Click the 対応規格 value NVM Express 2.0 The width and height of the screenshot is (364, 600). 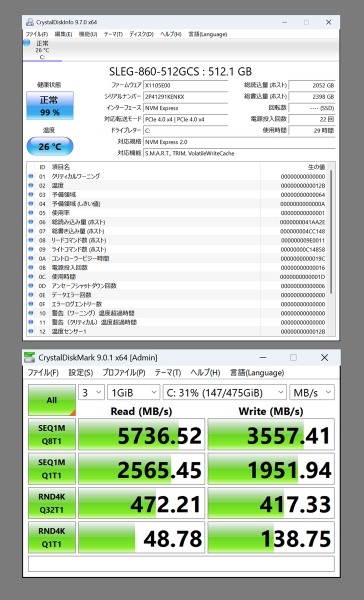239,142
